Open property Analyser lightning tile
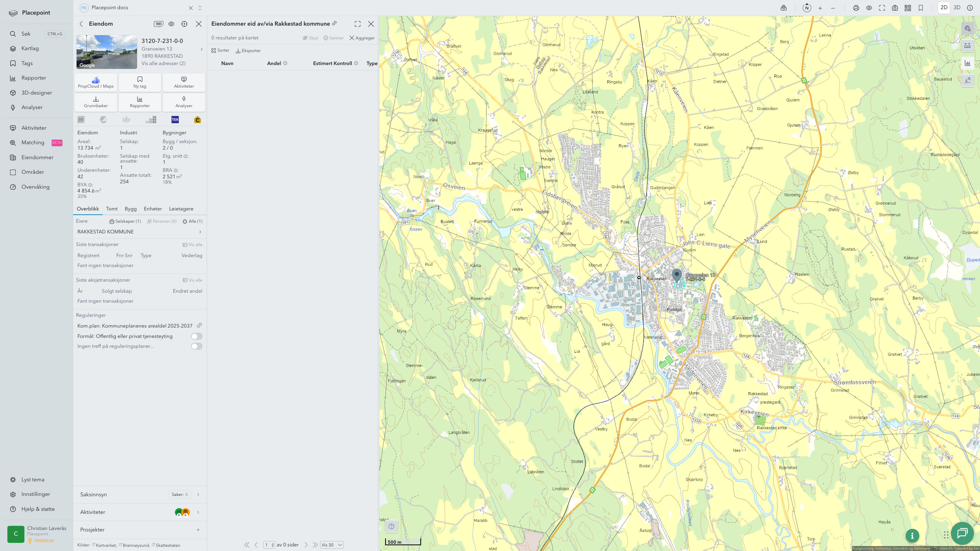This screenshot has height=551, width=980. coord(184,102)
